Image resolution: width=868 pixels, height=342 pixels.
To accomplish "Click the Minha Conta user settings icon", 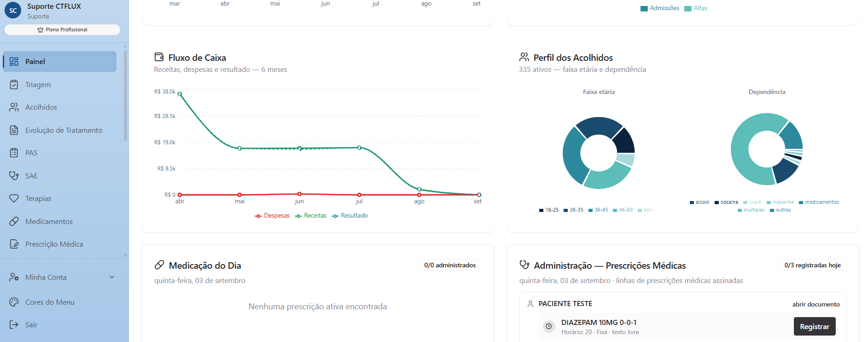I will pyautogui.click(x=14, y=277).
